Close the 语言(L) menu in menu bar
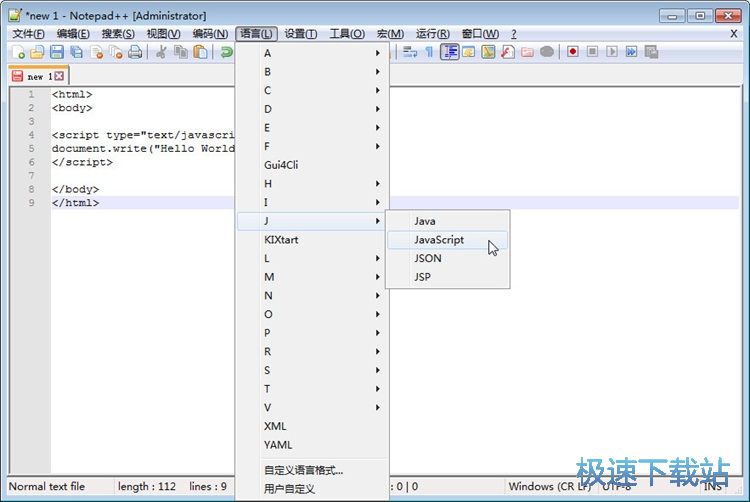750x502 pixels. click(x=256, y=34)
